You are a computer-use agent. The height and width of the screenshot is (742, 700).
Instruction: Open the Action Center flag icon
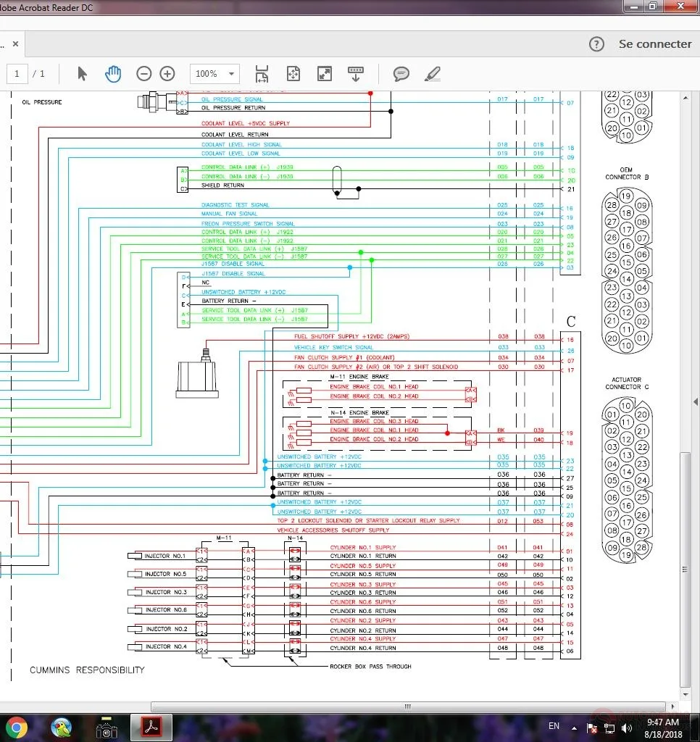[x=591, y=728]
